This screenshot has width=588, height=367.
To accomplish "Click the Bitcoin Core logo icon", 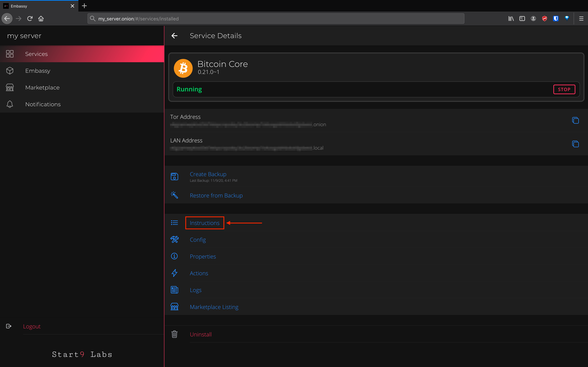I will coord(183,68).
